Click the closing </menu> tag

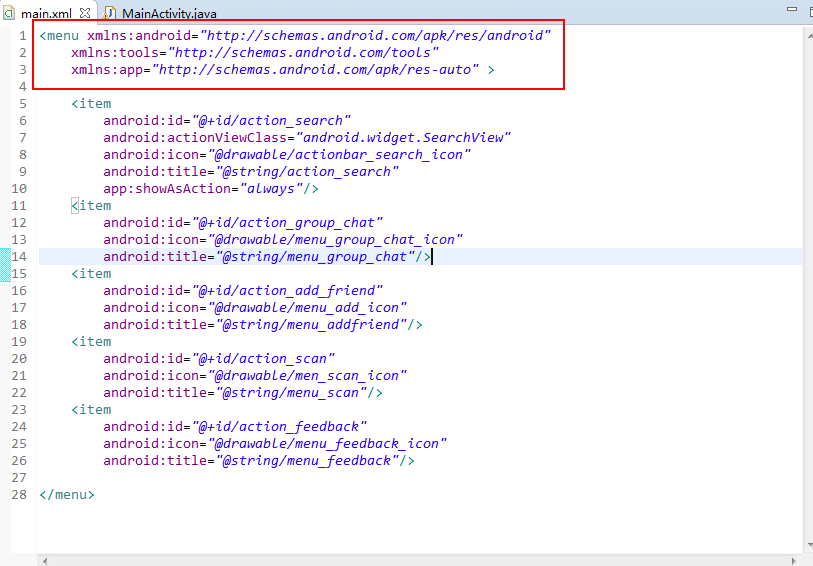(x=67, y=494)
